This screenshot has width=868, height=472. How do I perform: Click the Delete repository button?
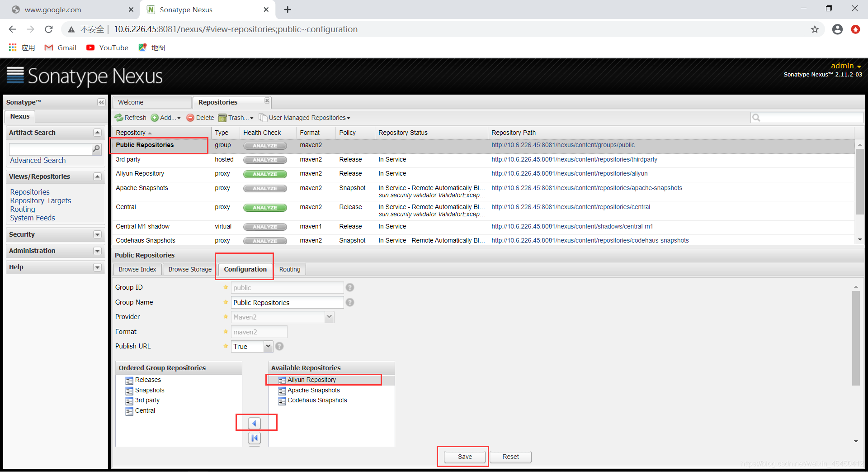click(x=200, y=118)
